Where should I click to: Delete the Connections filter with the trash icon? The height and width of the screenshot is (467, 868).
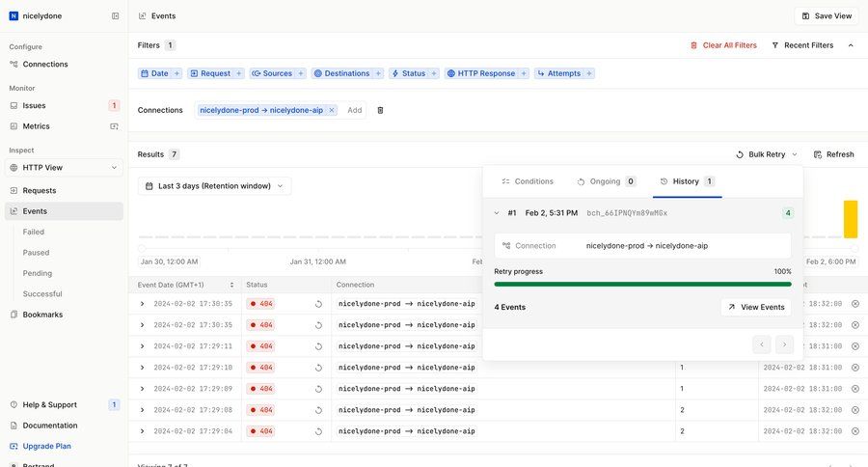[x=380, y=110]
